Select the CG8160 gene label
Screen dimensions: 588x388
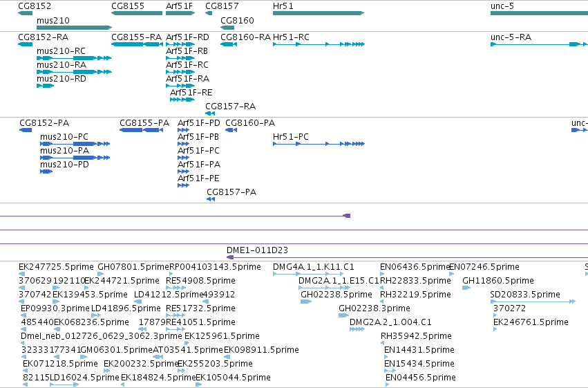[x=237, y=20]
